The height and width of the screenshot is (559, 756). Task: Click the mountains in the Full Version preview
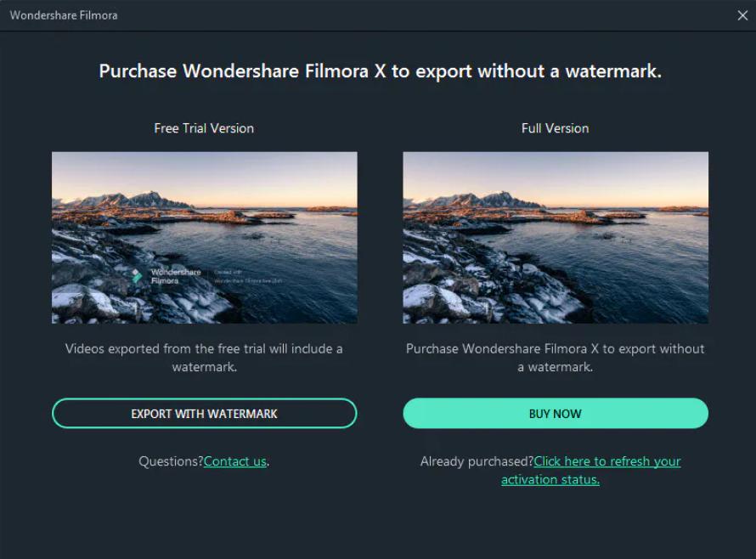pos(477,200)
